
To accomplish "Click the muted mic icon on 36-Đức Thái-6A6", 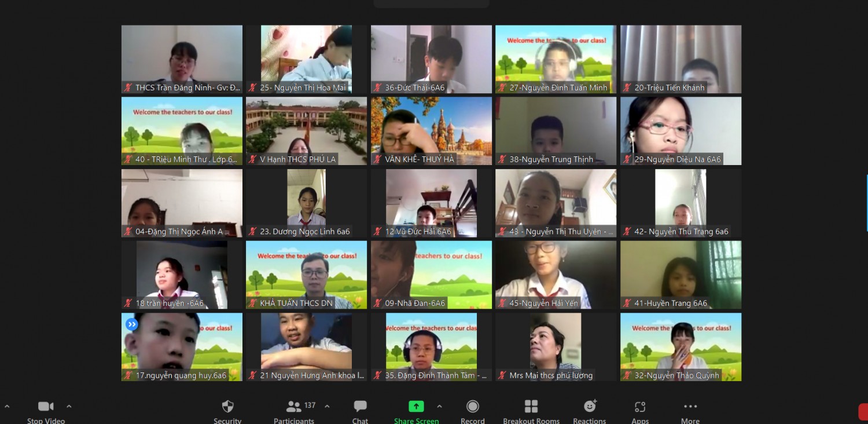I will [x=378, y=88].
